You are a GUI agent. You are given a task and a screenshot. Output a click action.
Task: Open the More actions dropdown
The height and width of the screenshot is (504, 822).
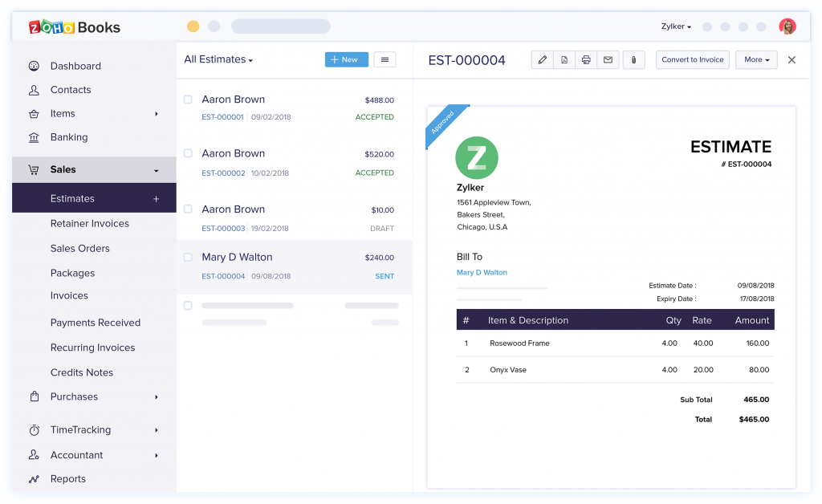pyautogui.click(x=755, y=59)
